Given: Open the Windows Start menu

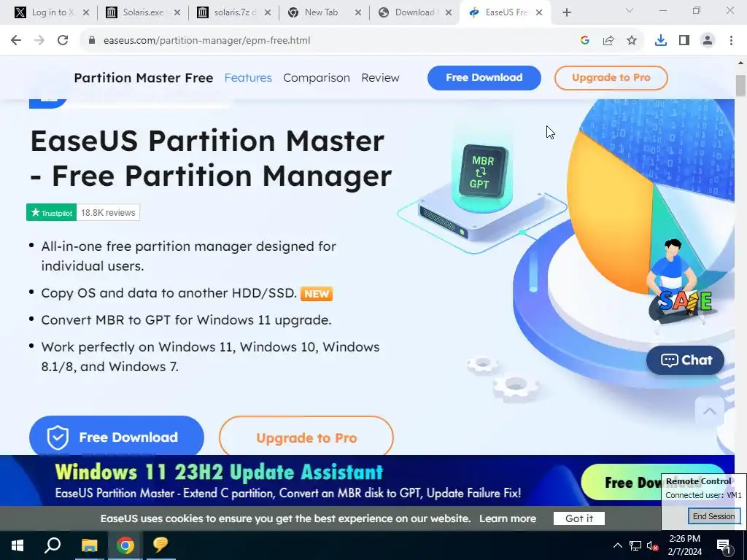Looking at the screenshot, I should [18, 545].
